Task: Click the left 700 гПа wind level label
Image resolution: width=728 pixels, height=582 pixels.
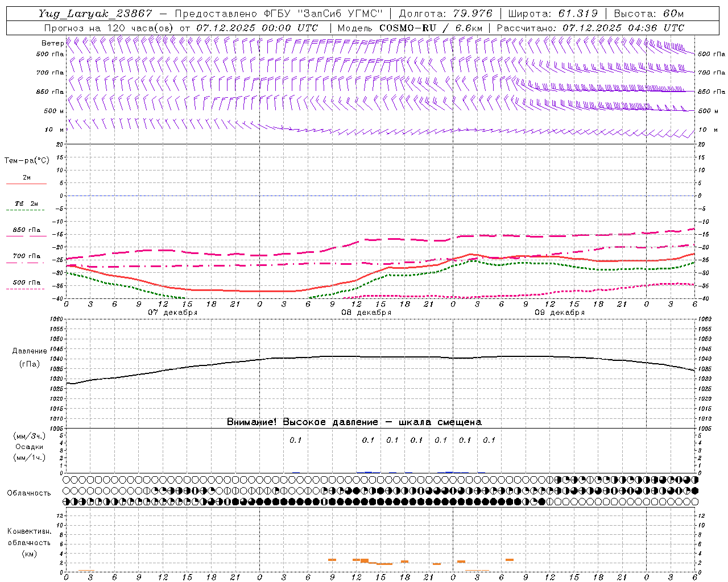Action: coord(50,73)
